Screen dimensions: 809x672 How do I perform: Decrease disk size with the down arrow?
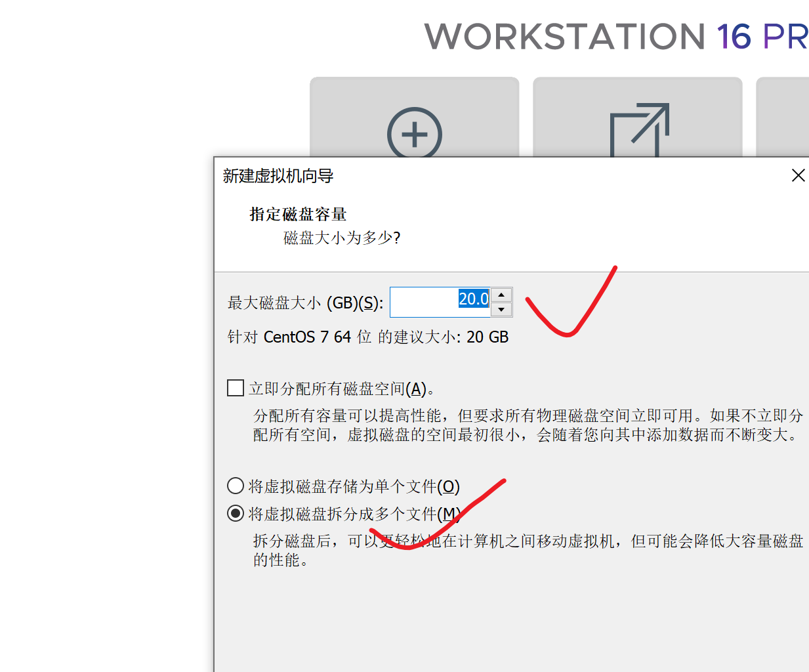(x=501, y=309)
